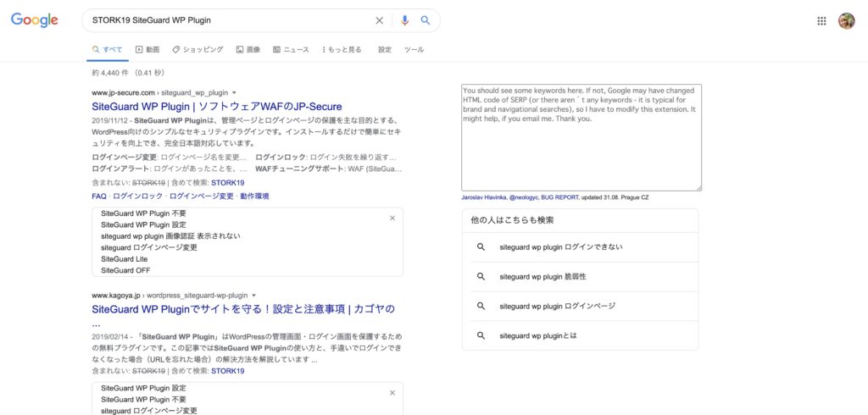This screenshot has width=868, height=415.
Task: Switch to the 画像 tab
Action: coord(248,50)
